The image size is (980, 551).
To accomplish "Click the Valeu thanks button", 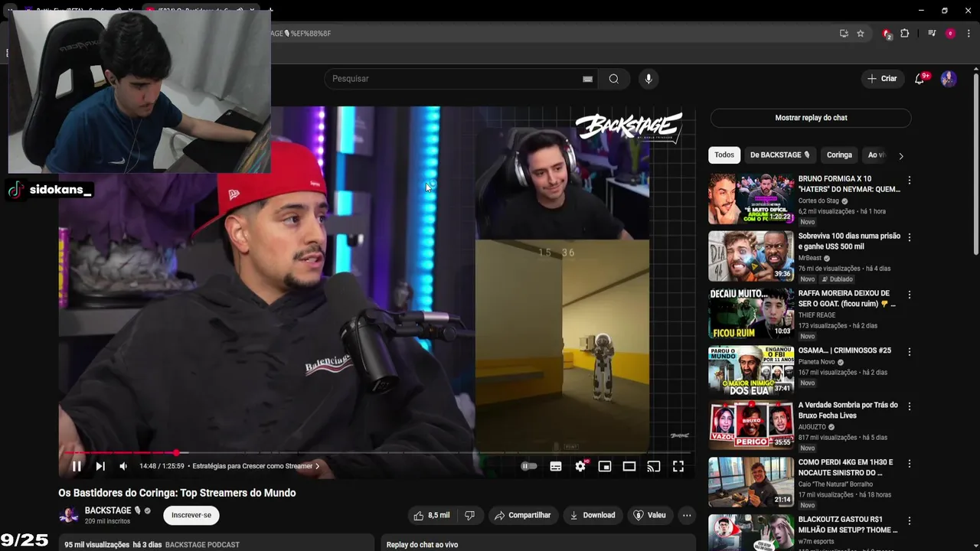I will click(649, 515).
